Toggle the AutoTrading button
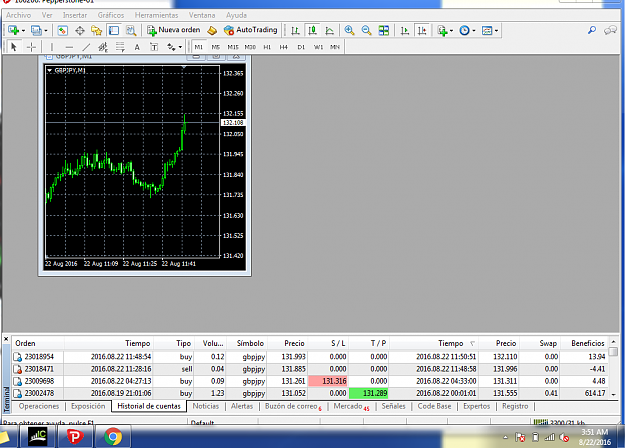The height and width of the screenshot is (448, 625). tap(250, 30)
